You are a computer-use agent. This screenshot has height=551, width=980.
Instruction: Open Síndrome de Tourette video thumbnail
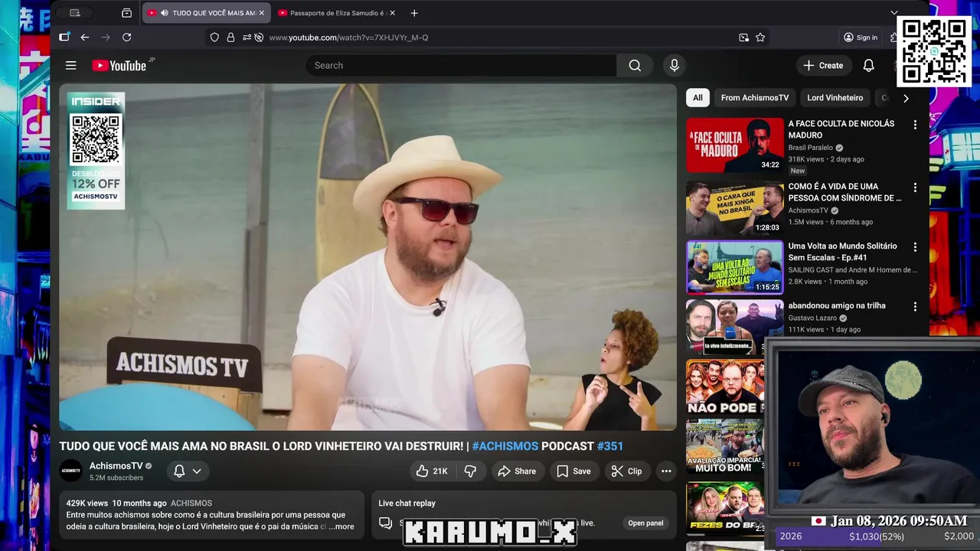point(735,208)
